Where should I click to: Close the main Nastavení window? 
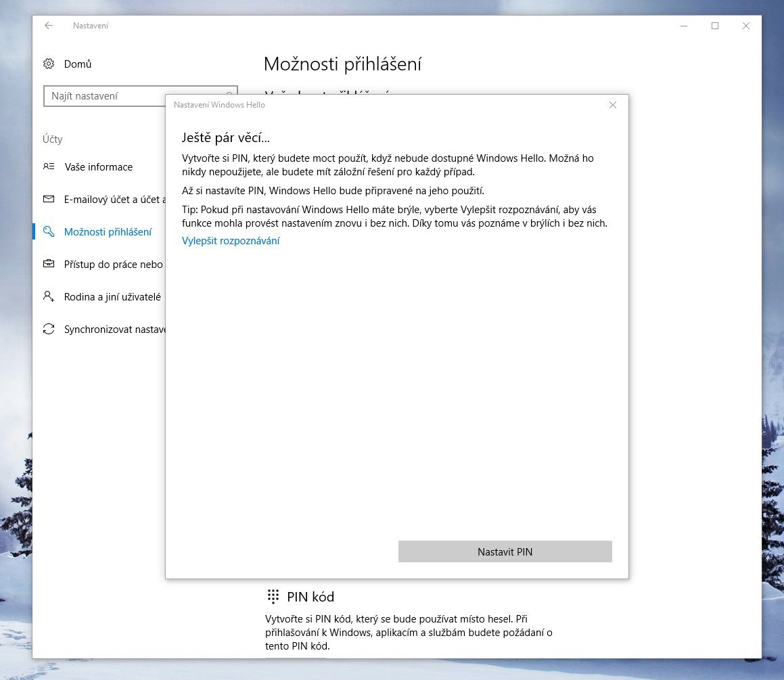tap(746, 26)
